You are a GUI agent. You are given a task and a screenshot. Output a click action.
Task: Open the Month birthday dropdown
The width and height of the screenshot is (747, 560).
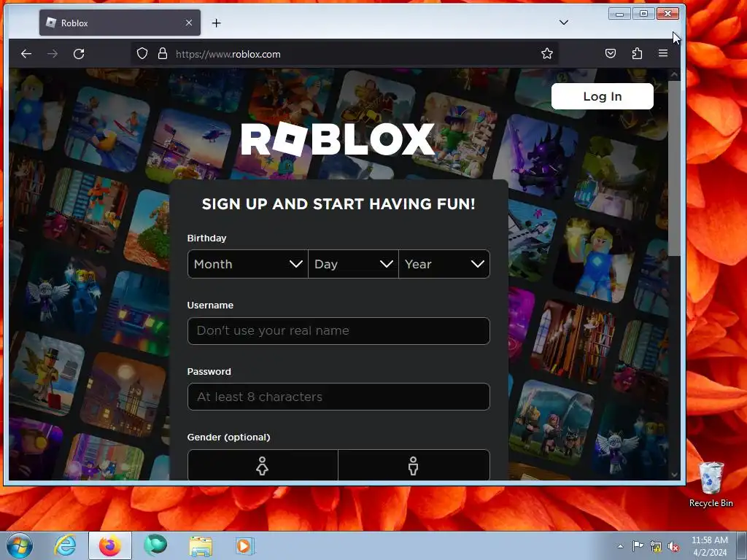coord(248,264)
